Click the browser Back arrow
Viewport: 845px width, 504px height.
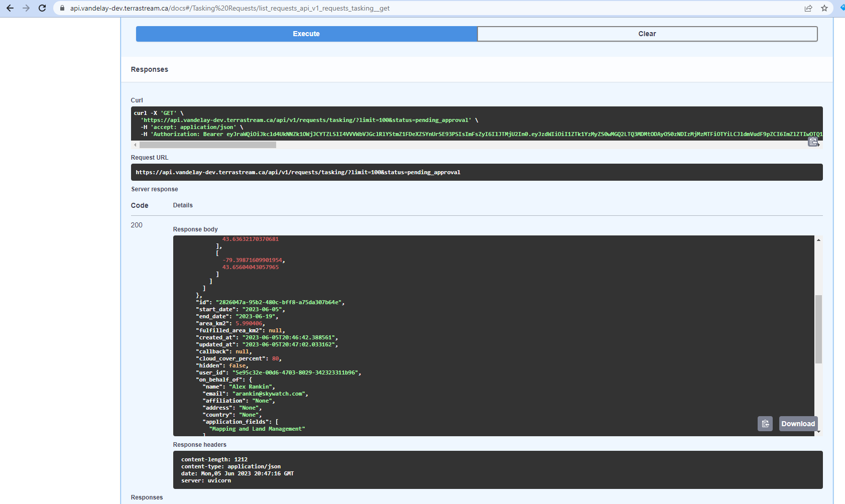10,8
